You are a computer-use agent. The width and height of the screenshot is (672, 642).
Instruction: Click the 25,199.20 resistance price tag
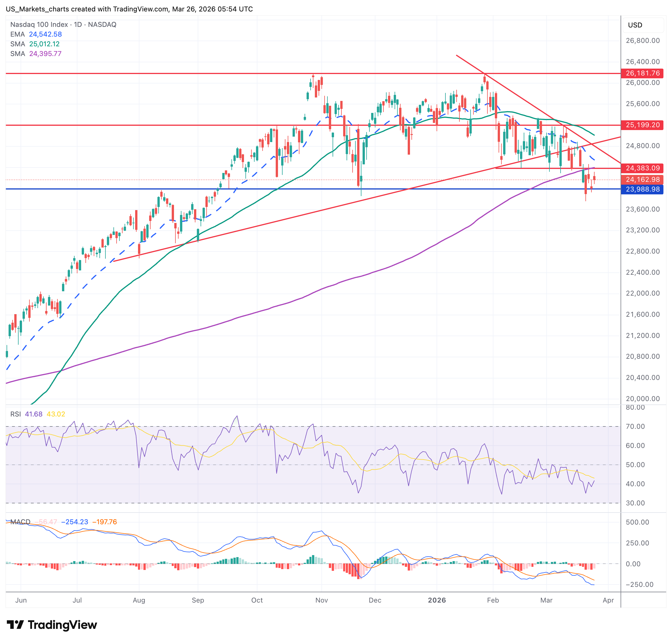tap(642, 125)
